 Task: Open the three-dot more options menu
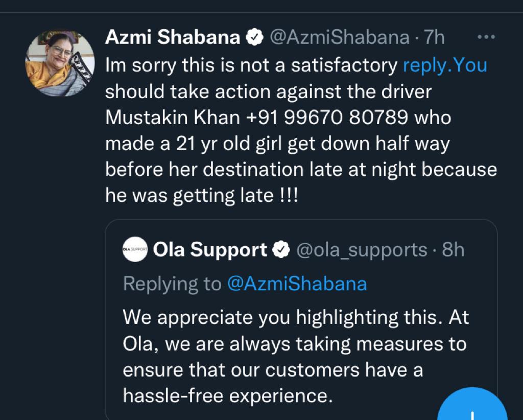(x=485, y=37)
